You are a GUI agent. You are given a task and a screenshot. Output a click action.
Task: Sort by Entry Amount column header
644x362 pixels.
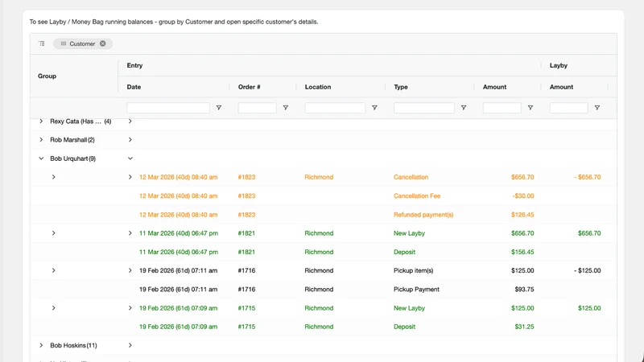(494, 87)
